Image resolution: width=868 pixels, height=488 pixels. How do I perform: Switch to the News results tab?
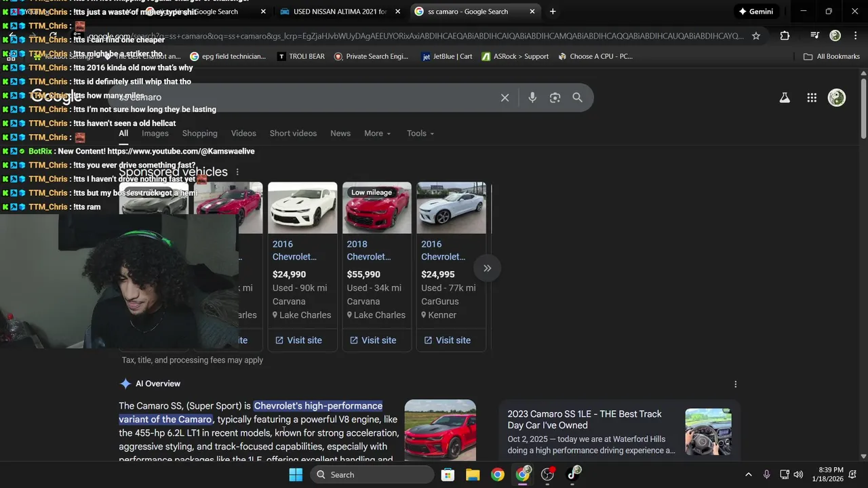(x=340, y=134)
